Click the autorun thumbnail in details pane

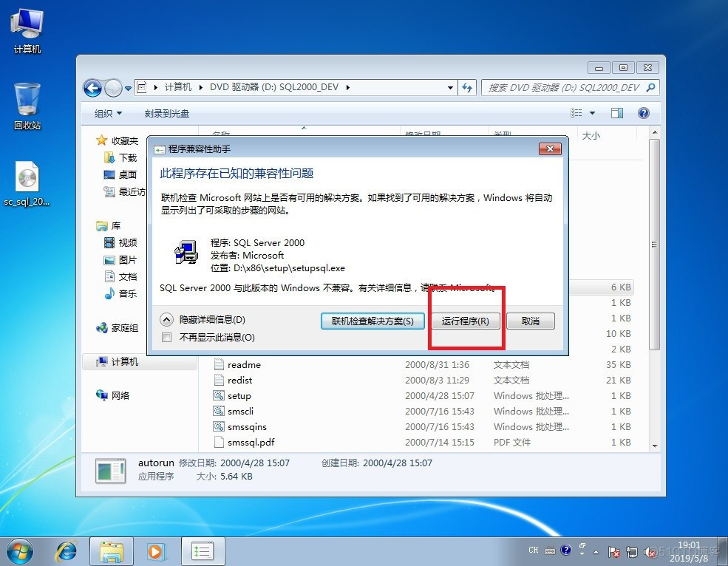click(111, 471)
